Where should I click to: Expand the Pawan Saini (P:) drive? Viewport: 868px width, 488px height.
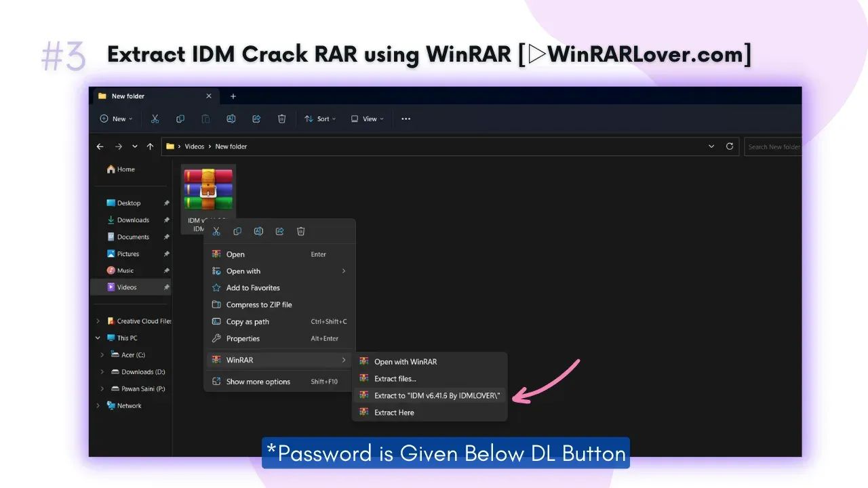click(102, 389)
